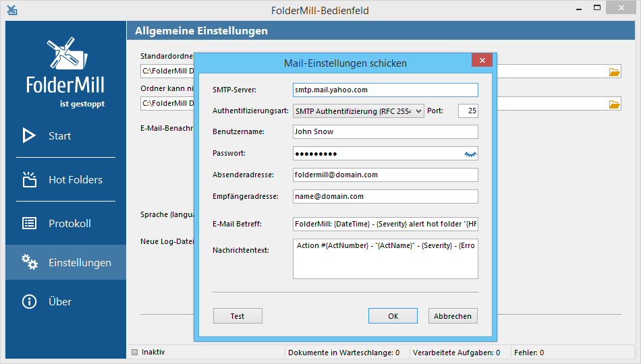
Task: Click the Einstellungen gears icon
Action: tap(30, 262)
